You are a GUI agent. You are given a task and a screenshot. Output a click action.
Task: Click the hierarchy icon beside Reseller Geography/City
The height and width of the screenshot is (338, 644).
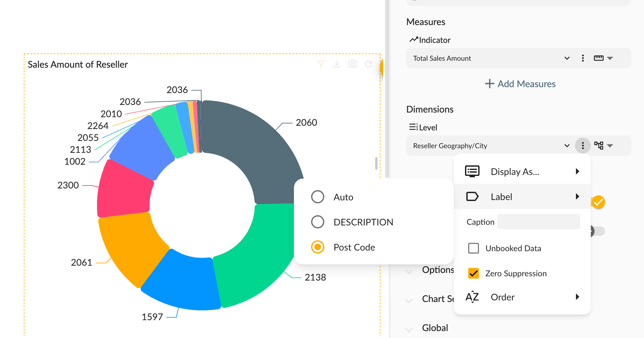coord(598,146)
